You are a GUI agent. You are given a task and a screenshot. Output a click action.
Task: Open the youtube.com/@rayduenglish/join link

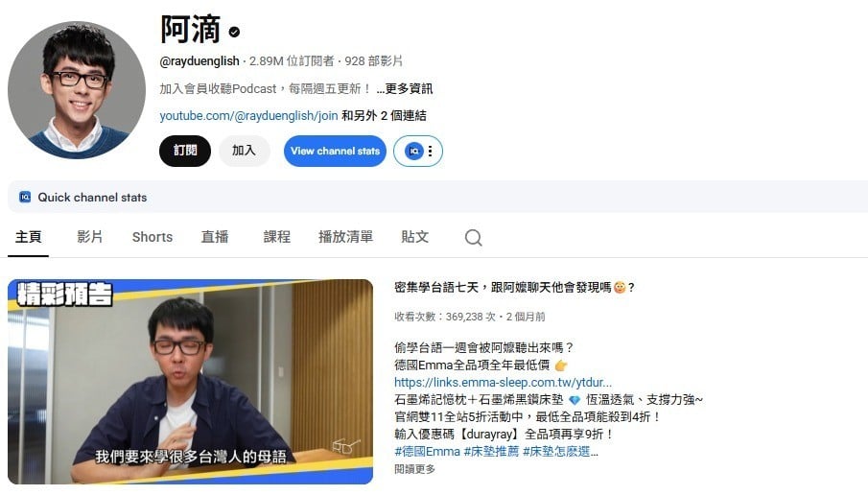tap(248, 116)
